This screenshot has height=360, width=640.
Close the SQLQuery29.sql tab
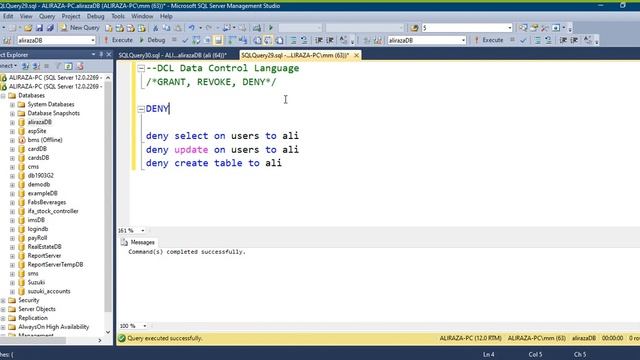pos(356,55)
